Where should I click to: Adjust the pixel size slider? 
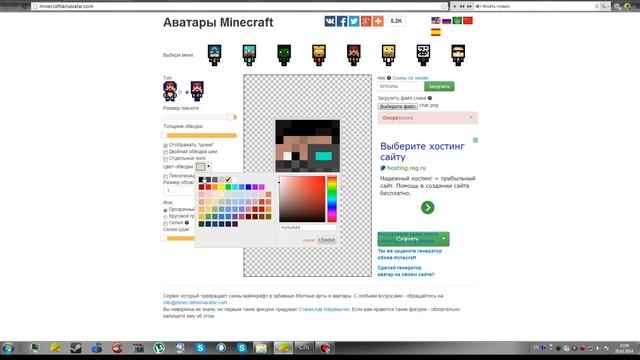[200, 117]
